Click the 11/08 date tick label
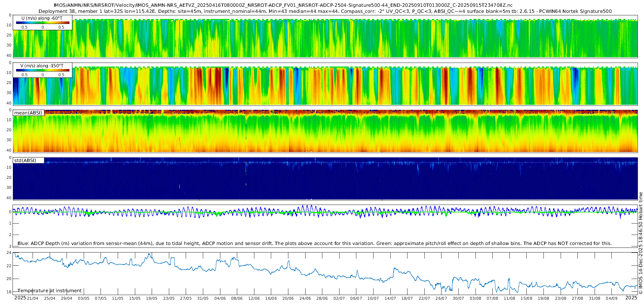 509,298
